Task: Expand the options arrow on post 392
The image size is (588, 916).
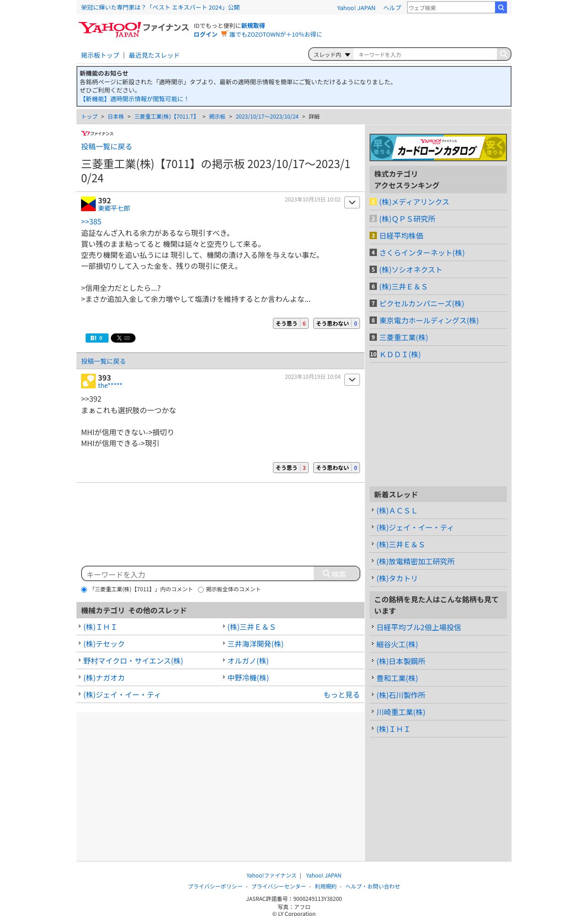Action: [x=352, y=202]
